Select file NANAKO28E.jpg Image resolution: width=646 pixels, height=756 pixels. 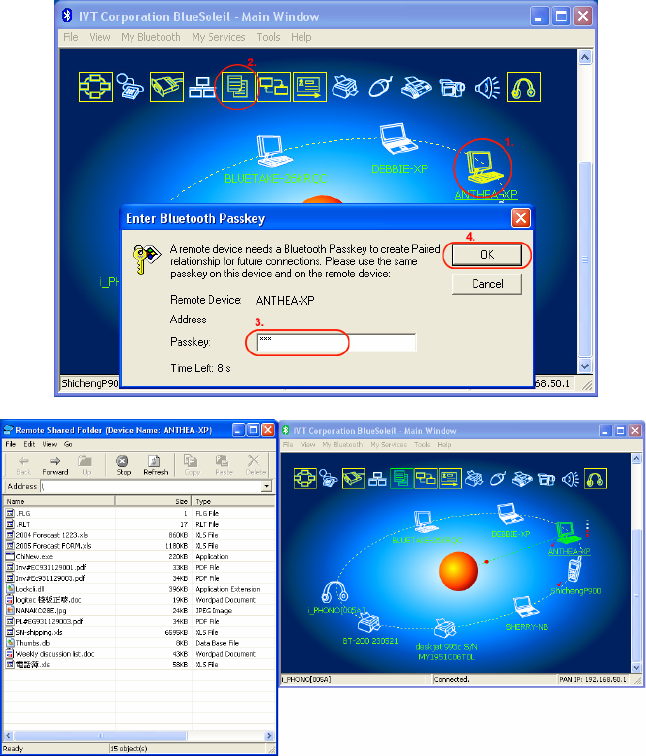(36, 610)
